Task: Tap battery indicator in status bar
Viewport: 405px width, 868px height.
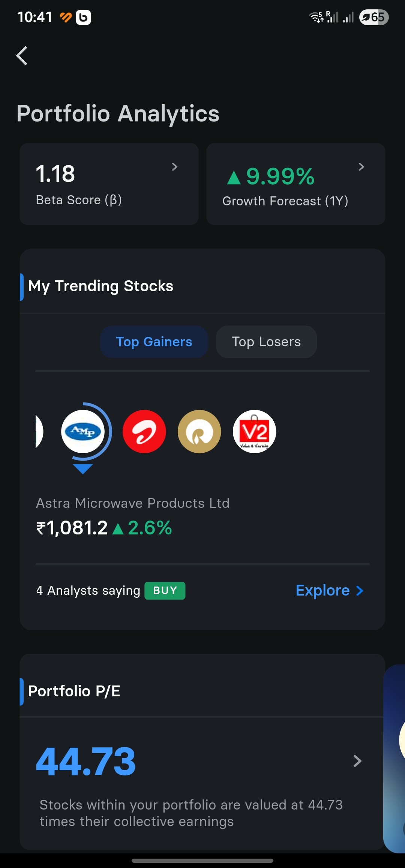Action: click(x=373, y=17)
